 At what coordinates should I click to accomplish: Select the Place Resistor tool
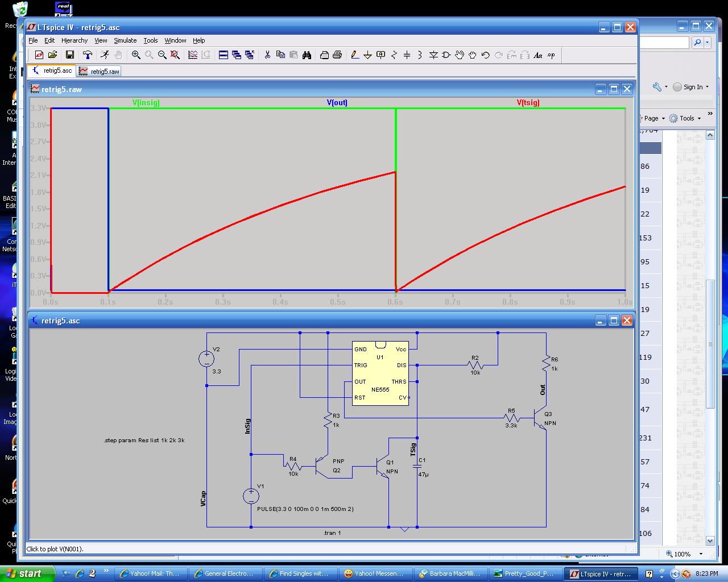point(394,55)
